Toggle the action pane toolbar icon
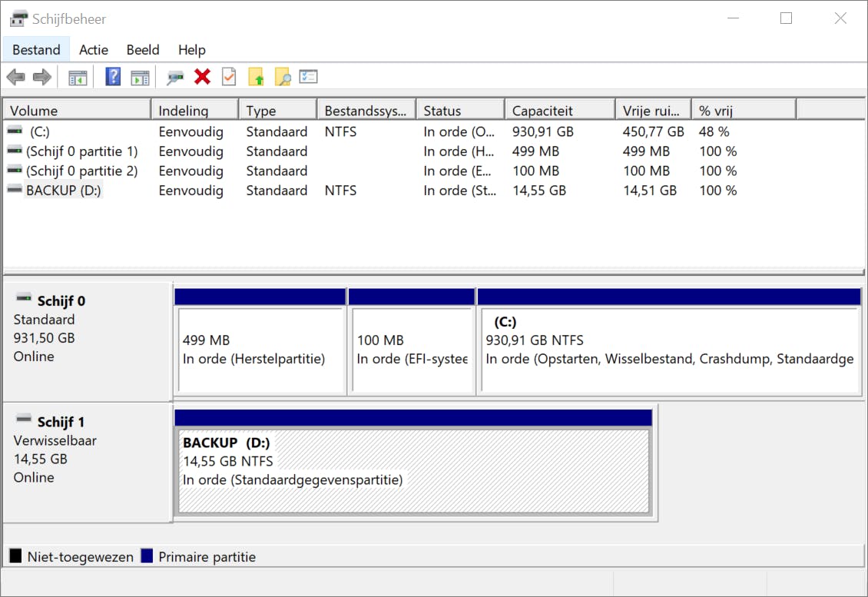 (x=139, y=77)
